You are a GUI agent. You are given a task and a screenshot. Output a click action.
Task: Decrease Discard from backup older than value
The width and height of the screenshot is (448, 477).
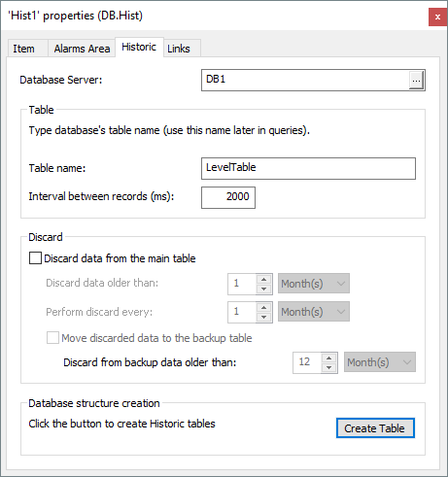coord(329,367)
